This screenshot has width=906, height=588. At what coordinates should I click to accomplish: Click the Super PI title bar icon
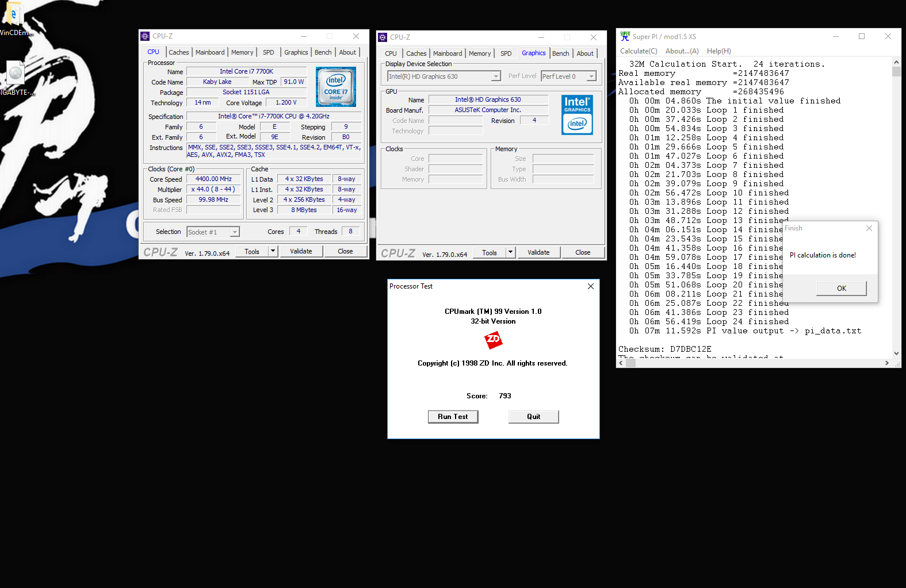click(x=625, y=36)
